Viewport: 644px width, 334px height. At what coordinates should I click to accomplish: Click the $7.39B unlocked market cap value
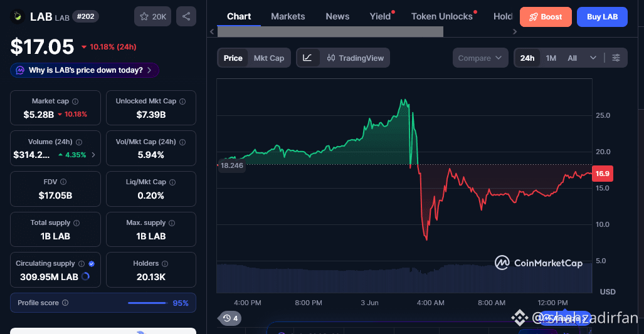tap(151, 115)
